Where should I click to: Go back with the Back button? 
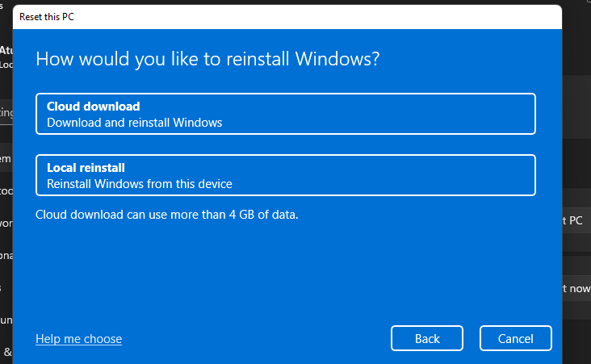(427, 338)
